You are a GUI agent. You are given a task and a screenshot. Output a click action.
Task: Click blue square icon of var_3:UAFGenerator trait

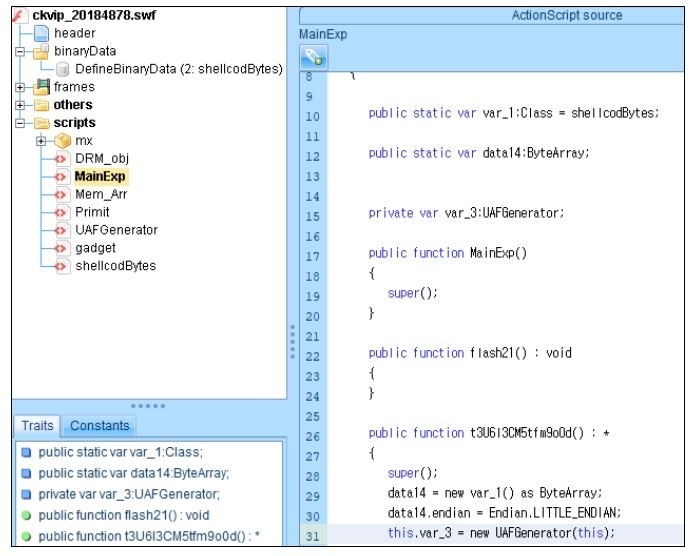coord(27,494)
